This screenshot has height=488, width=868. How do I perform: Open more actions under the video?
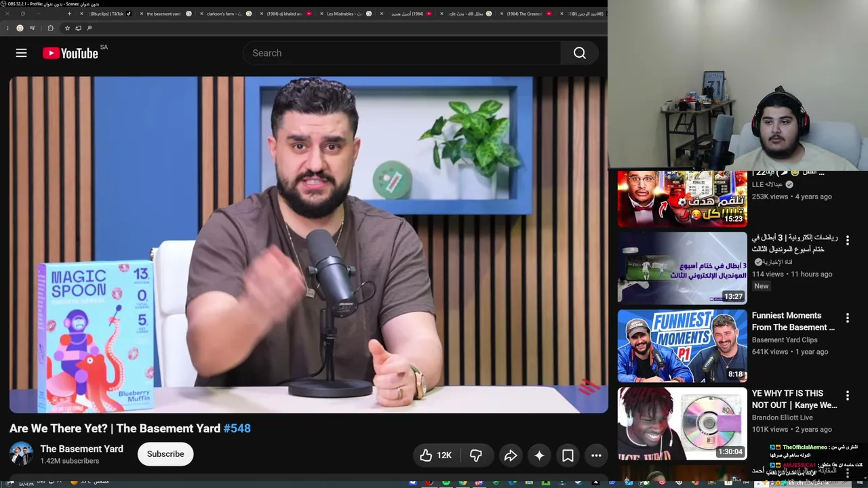point(596,455)
